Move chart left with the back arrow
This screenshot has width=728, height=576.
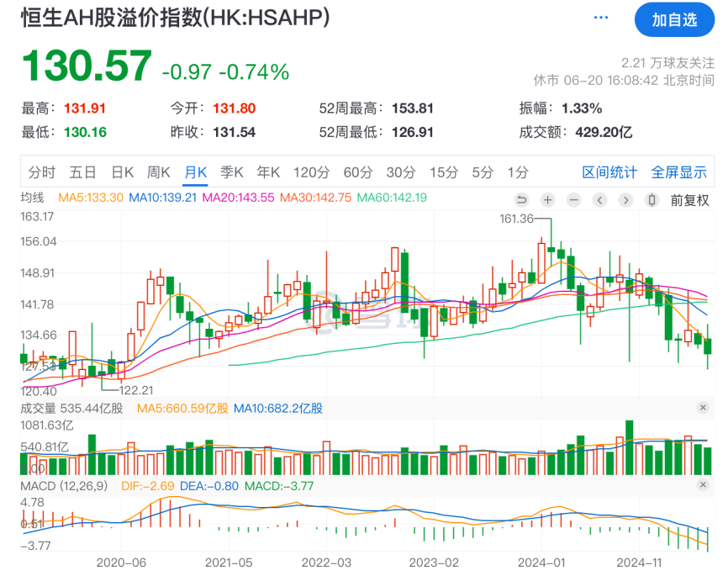[x=600, y=200]
